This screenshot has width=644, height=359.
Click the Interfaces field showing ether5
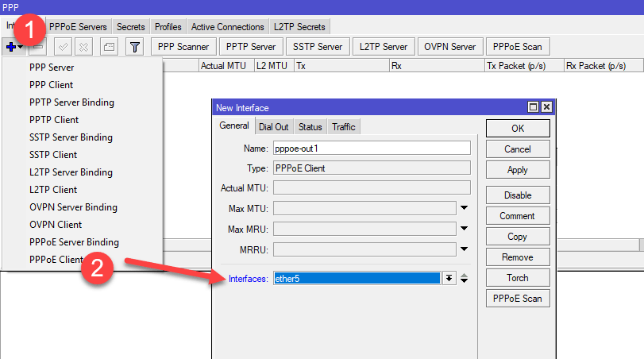357,279
